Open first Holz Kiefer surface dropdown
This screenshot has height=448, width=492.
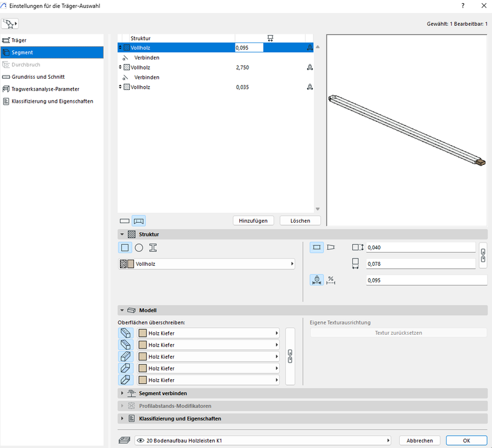[208, 333]
